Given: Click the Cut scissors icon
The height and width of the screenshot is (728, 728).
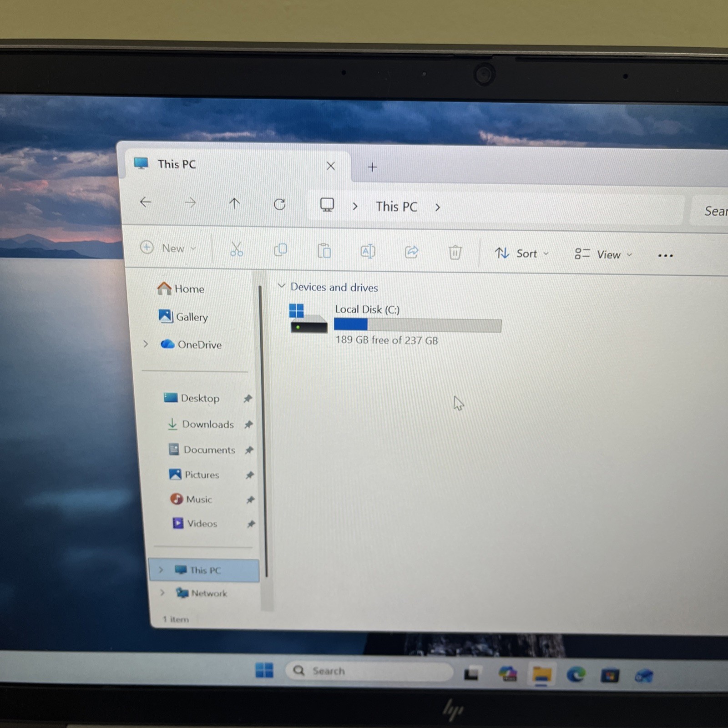Looking at the screenshot, I should (236, 249).
